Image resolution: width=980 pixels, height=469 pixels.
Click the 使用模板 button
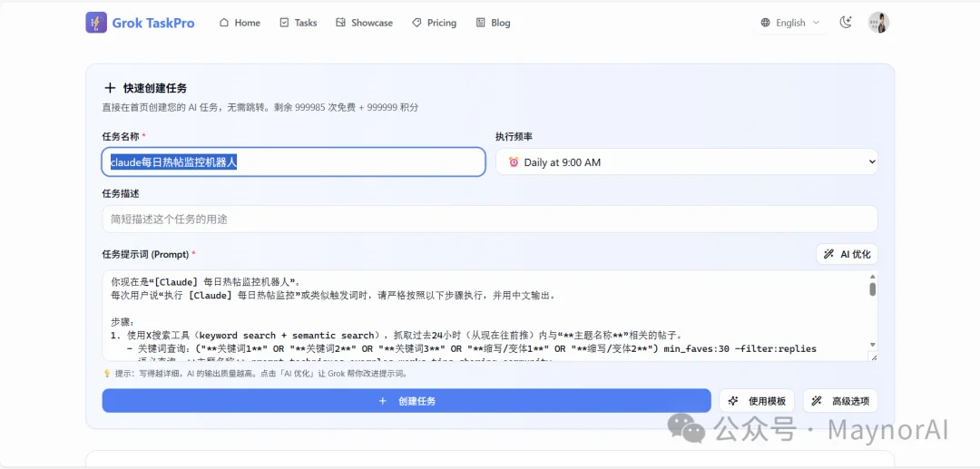(757, 401)
